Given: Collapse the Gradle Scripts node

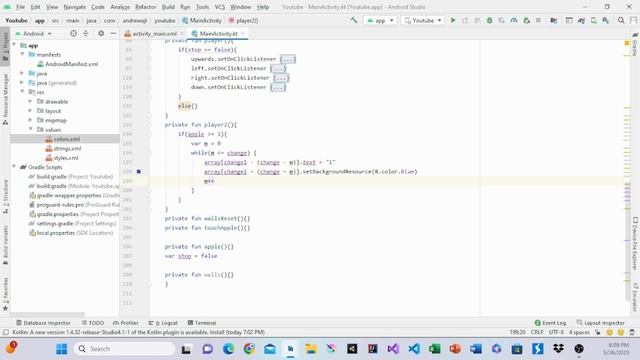Looking at the screenshot, I should click(15, 167).
